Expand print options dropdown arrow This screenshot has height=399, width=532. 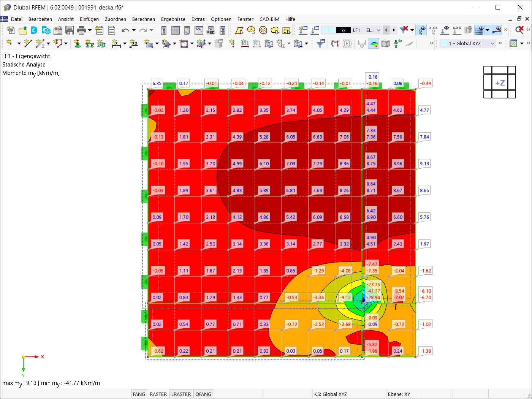(90, 30)
